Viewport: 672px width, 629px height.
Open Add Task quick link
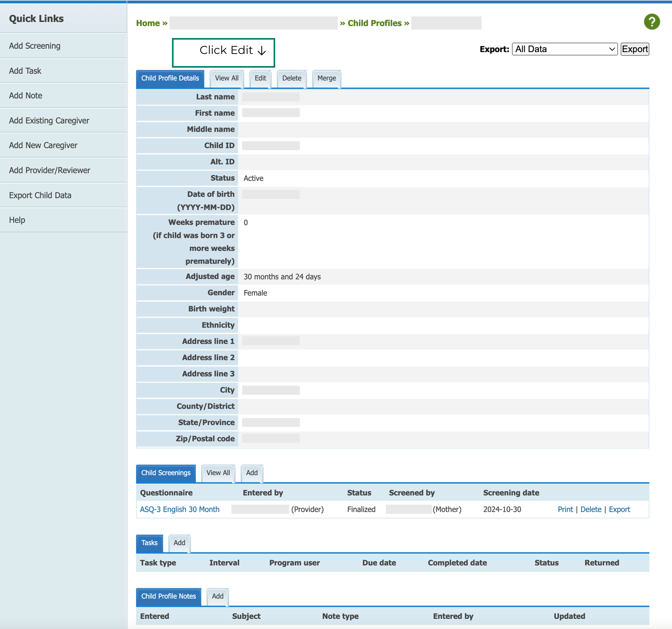click(63, 71)
